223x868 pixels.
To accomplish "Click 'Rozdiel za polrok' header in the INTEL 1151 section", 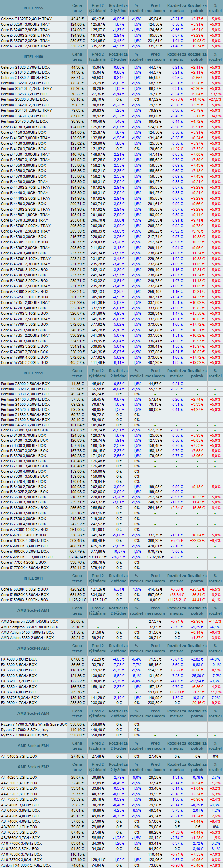I will click(197, 373).
